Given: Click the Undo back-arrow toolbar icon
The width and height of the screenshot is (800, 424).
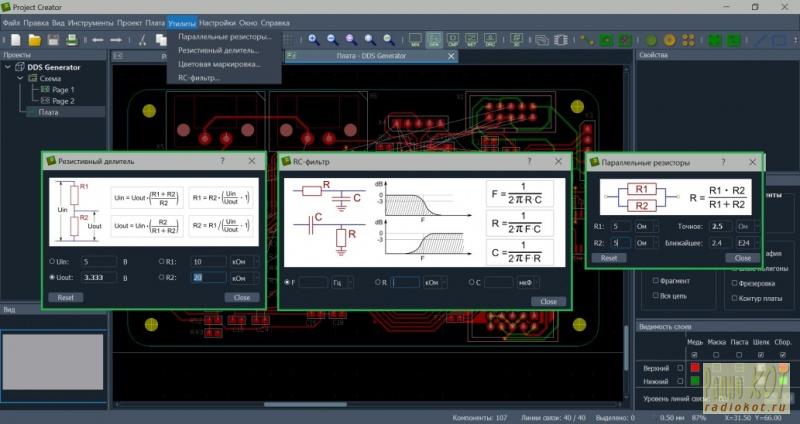Looking at the screenshot, I should tap(98, 40).
